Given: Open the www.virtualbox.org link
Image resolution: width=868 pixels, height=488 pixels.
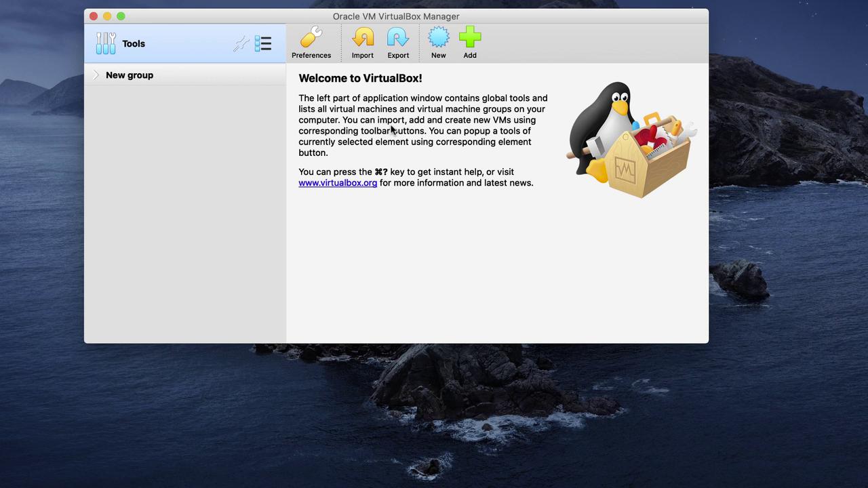Looking at the screenshot, I should [338, 183].
